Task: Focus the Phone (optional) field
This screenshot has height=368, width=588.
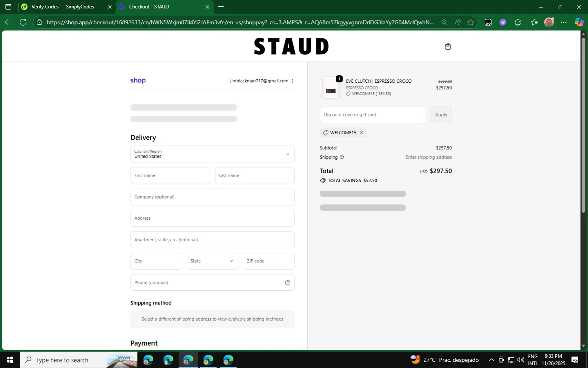Action: click(212, 282)
